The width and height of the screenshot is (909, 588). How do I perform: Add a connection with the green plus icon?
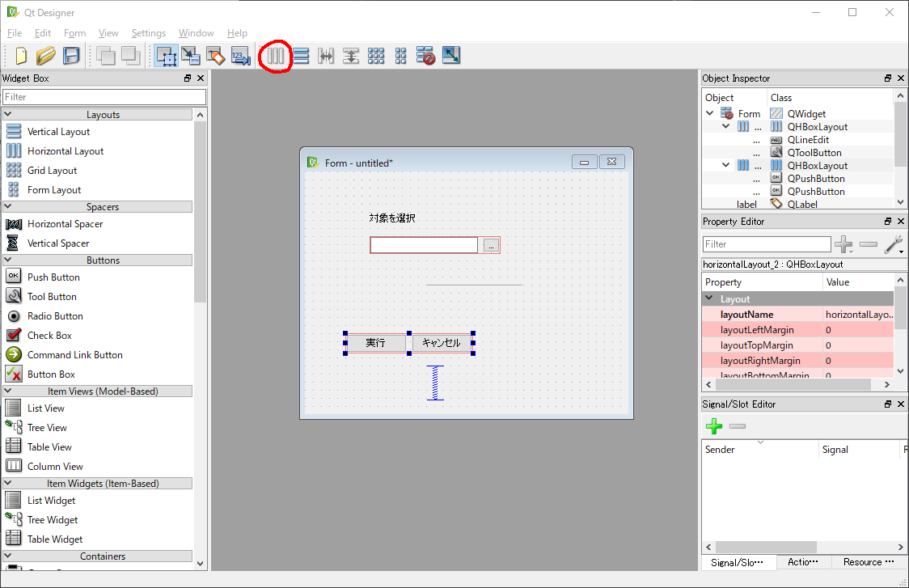(x=714, y=426)
